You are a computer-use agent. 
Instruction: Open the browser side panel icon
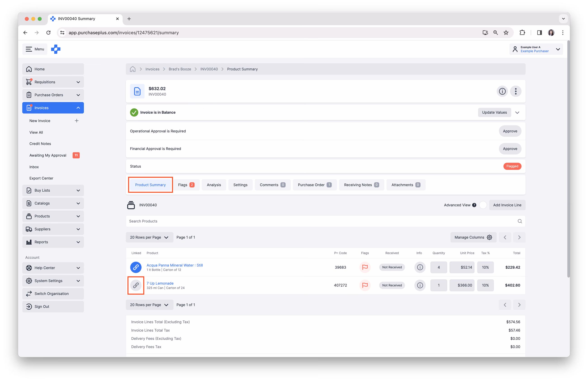pyautogui.click(x=539, y=32)
